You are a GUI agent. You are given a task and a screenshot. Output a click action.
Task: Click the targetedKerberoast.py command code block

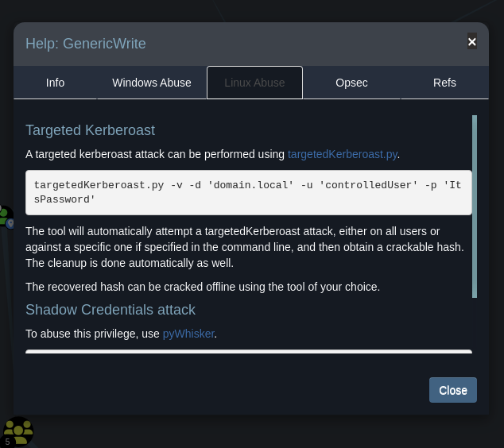click(248, 192)
